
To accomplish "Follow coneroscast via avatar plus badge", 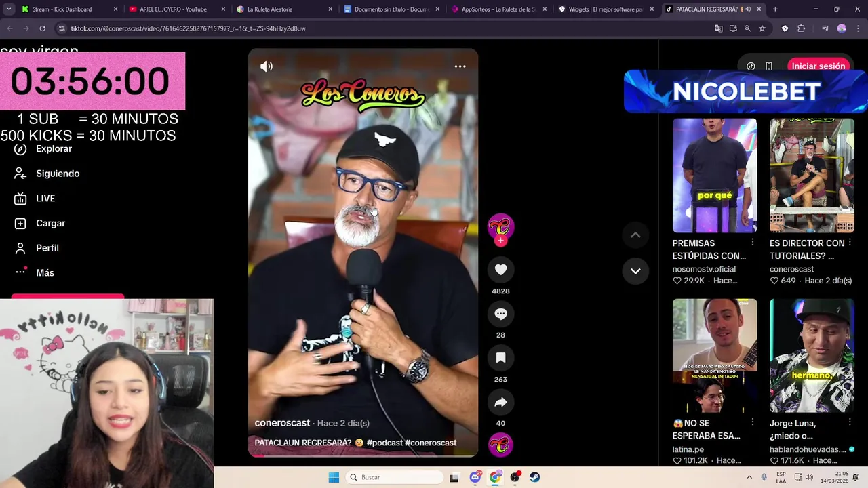I will click(500, 241).
